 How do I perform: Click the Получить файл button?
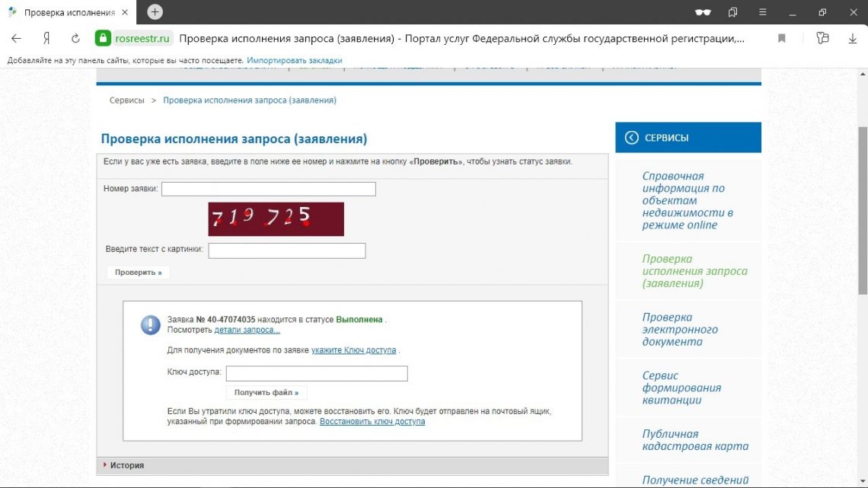click(266, 393)
